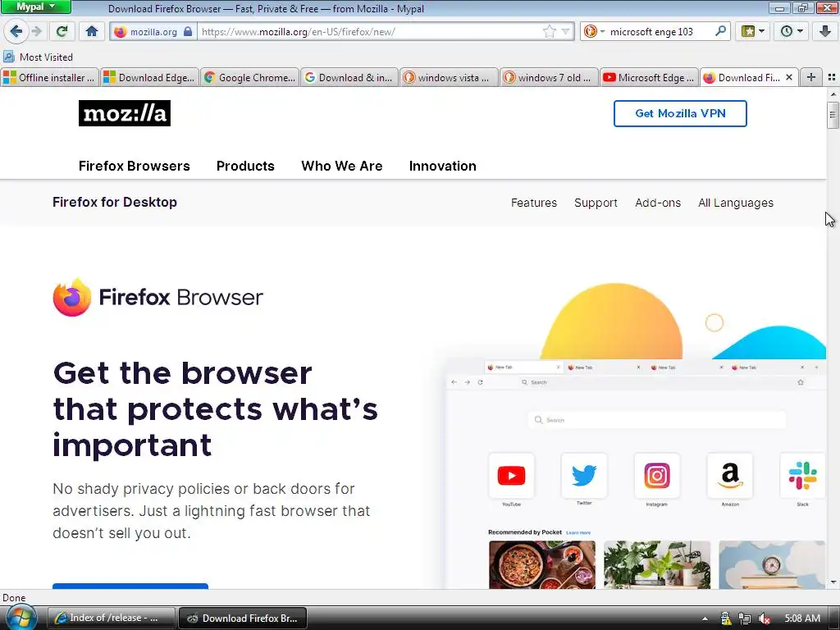840x630 pixels.
Task: Click the magnifier search icon
Action: 720,31
